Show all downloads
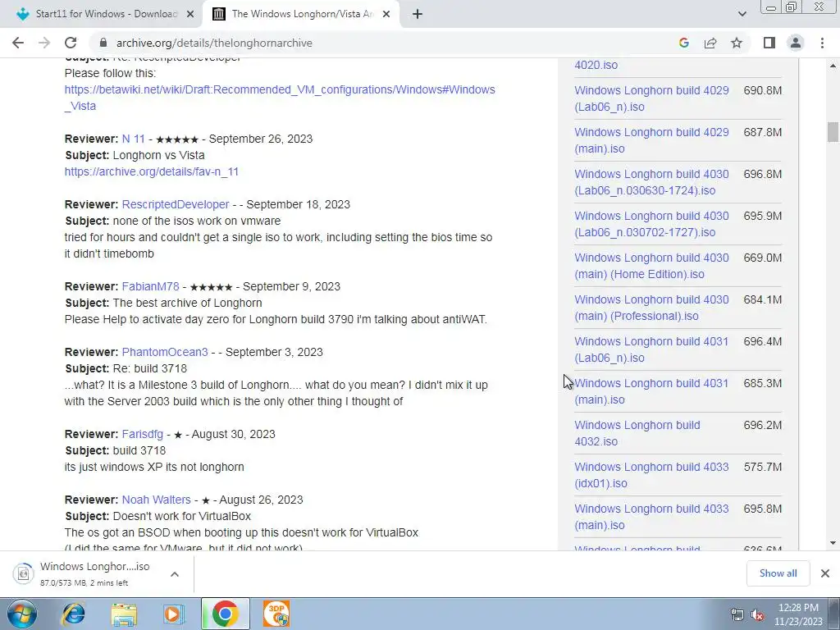 (x=778, y=573)
